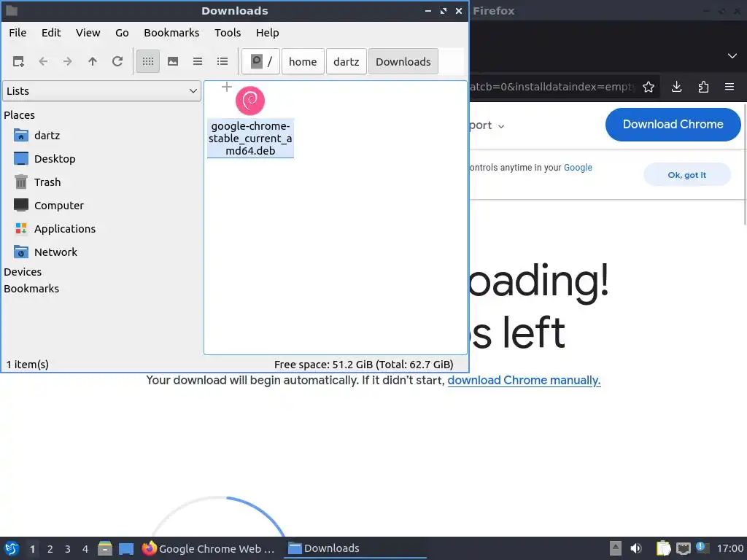Open Firefox hamburger application menu

(x=729, y=87)
